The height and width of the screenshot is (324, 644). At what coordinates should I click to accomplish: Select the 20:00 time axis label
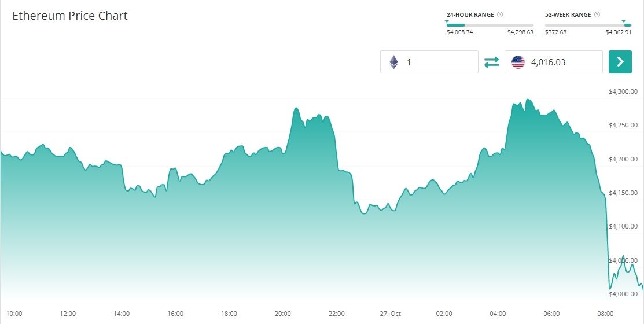click(282, 314)
